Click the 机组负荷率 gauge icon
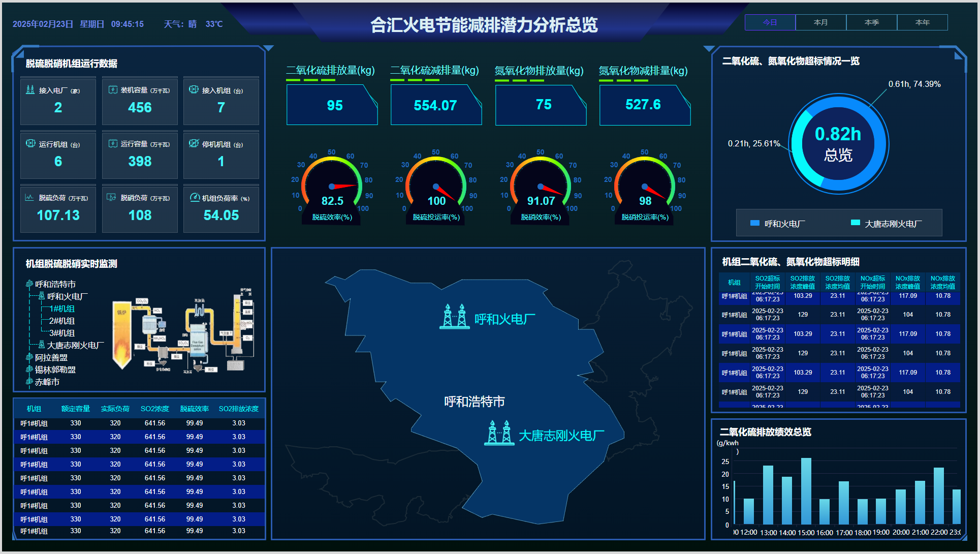This screenshot has height=554, width=980. [195, 198]
